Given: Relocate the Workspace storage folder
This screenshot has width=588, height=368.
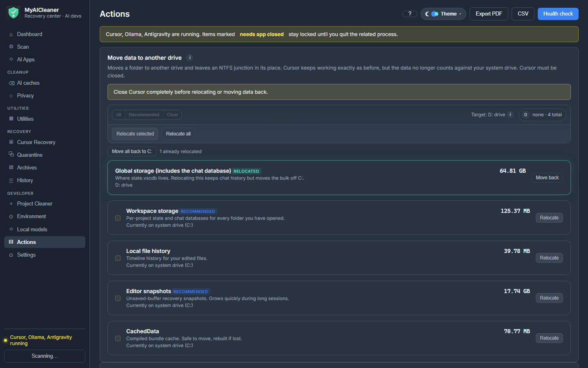Looking at the screenshot, I should click(549, 218).
